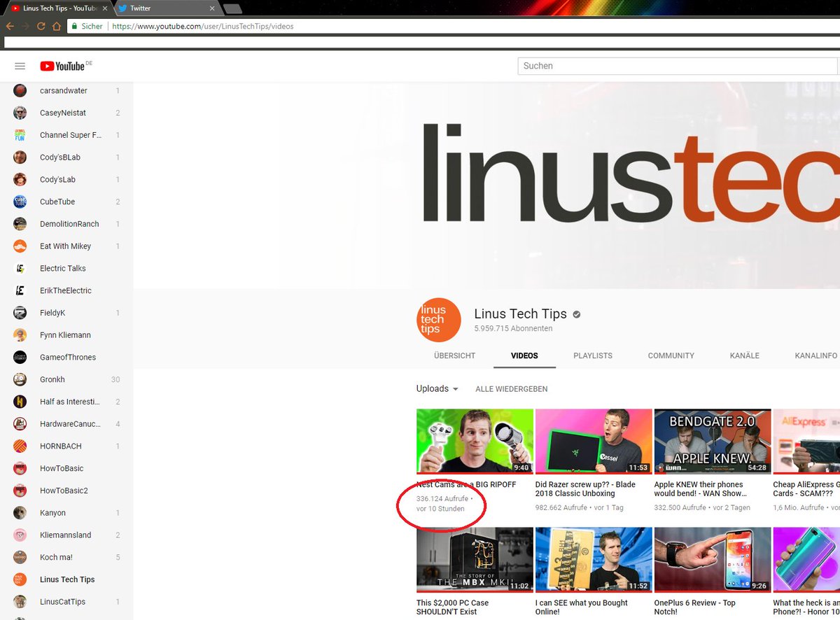
Task: Open Cody'sBLab avatar in subscriptions
Action: (x=20, y=157)
